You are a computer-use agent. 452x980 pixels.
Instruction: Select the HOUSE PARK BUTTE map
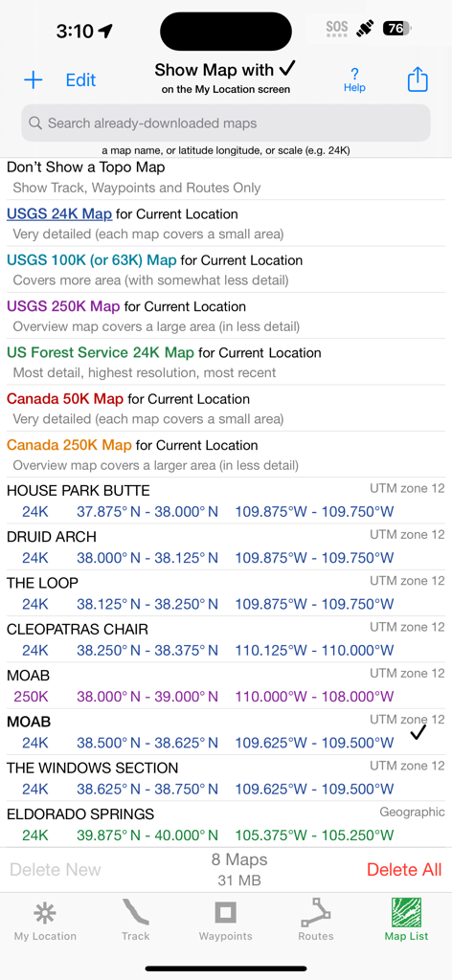[x=226, y=501]
